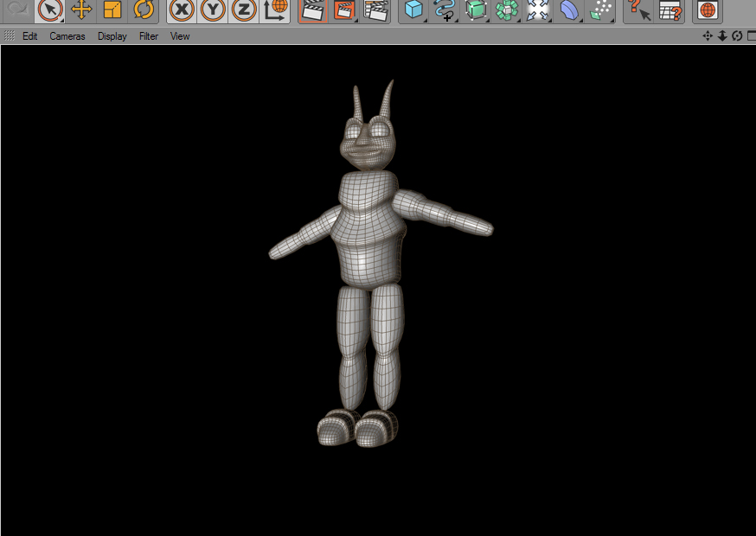
Task: Click the undo icon in toolbar
Action: 17,9
